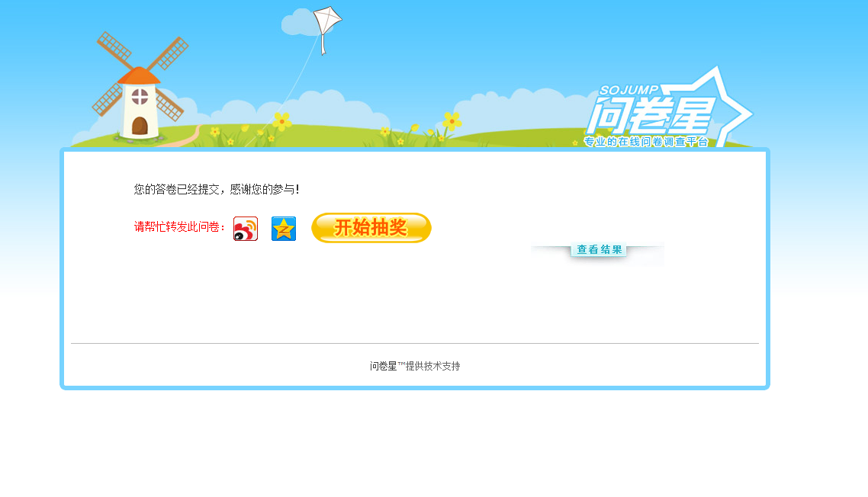
Task: Select the 专业的在线问卷调查平台 tagline
Action: [x=645, y=142]
